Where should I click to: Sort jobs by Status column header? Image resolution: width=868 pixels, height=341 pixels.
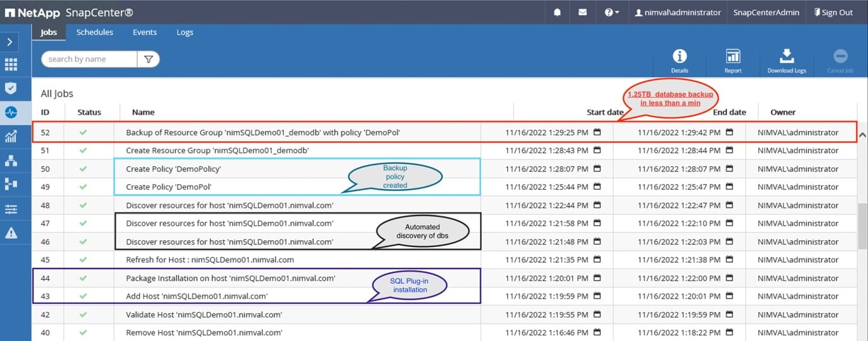tap(89, 112)
